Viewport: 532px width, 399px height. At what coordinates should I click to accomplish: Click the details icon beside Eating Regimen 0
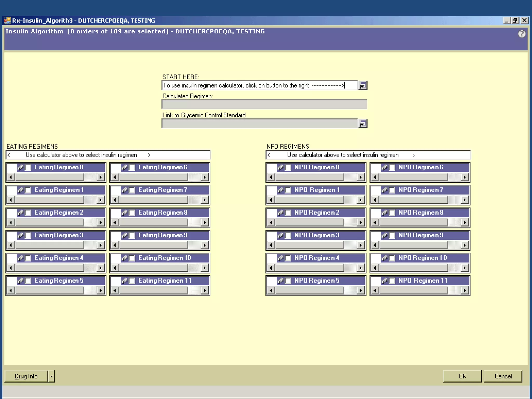tap(20, 168)
